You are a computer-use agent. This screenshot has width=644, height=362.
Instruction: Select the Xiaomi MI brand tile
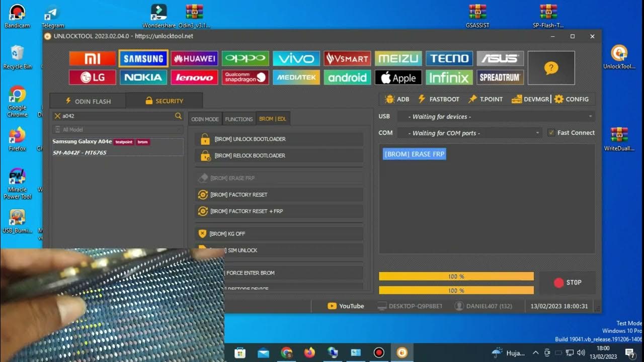point(93,59)
